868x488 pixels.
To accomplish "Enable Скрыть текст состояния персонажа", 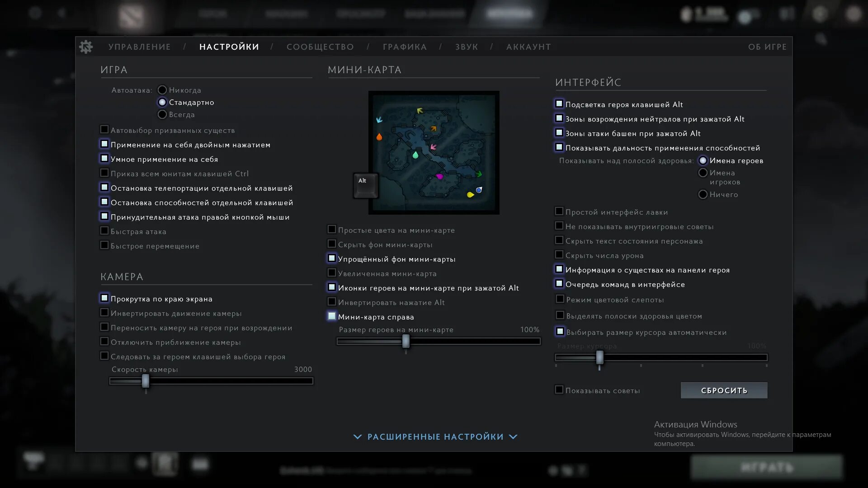I will (559, 240).
